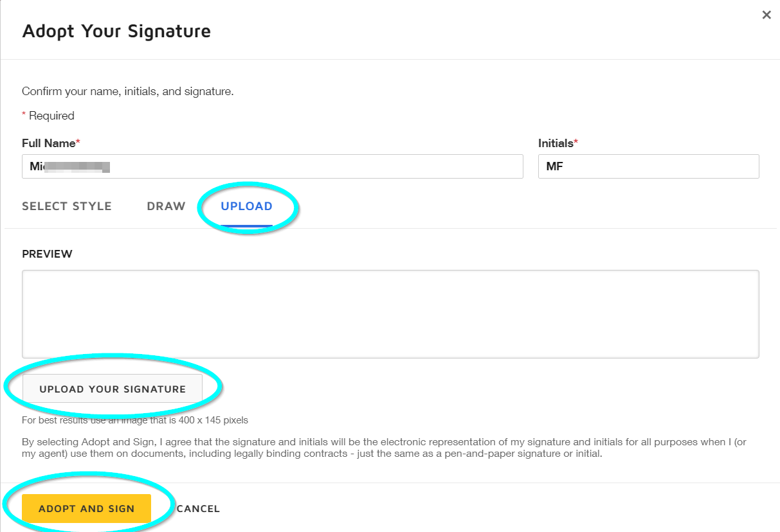
Task: Switch to the Select Style tab
Action: click(67, 206)
